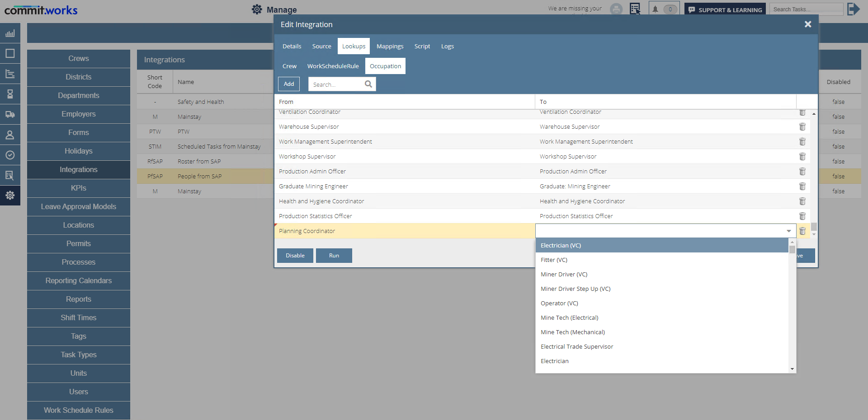Select Electrician option without VC
Screen dimensions: 868x420
pos(662,361)
